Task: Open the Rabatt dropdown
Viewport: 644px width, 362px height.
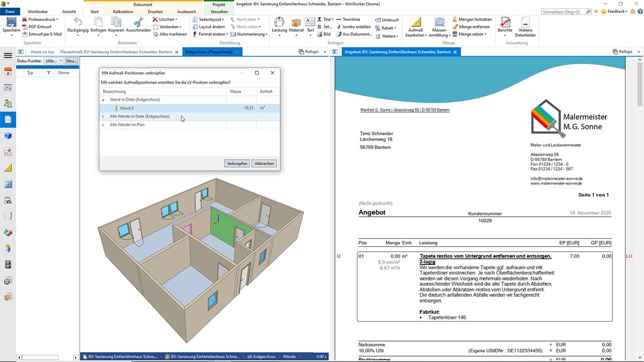Action: click(x=387, y=28)
